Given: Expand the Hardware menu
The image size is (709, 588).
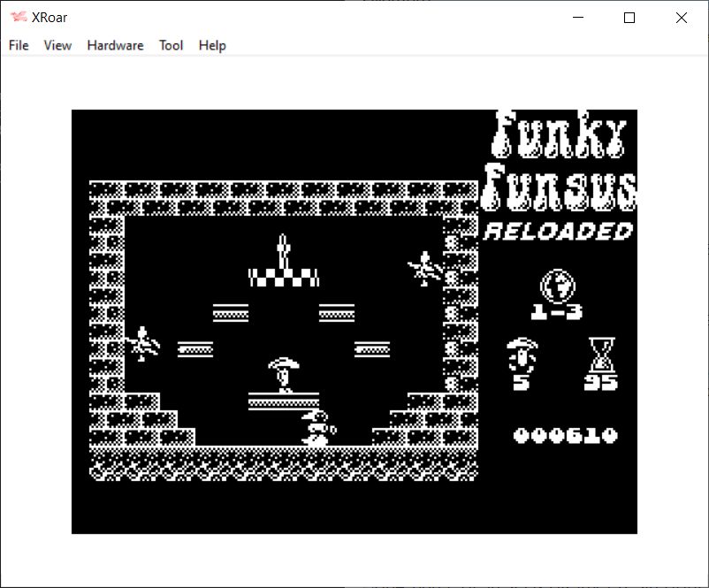Looking at the screenshot, I should click(x=115, y=45).
